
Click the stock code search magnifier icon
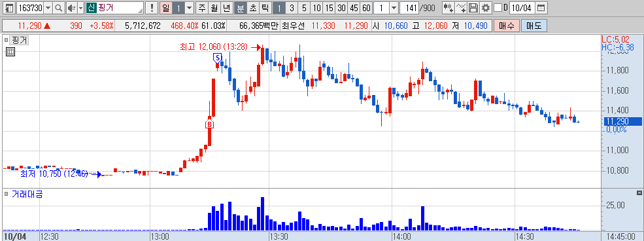click(x=59, y=8)
